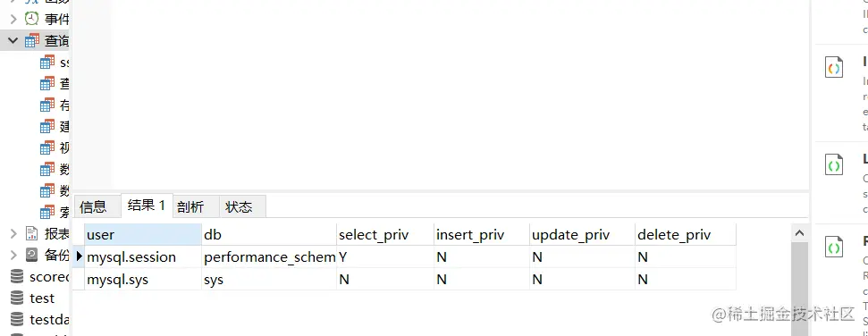Expand the 报表 tree node
This screenshot has height=336, width=868.
click(x=13, y=233)
